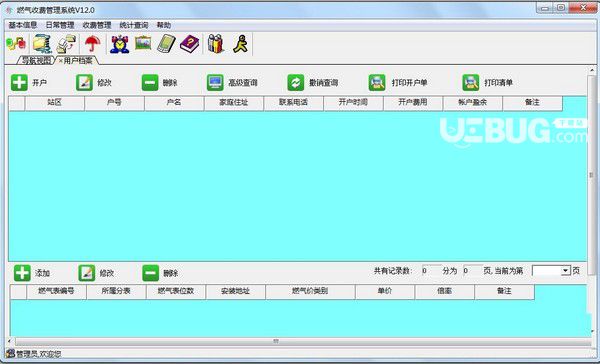Viewport: 600px width, 364px height.
Task: Click the 家庭住址 column header
Action: point(234,103)
